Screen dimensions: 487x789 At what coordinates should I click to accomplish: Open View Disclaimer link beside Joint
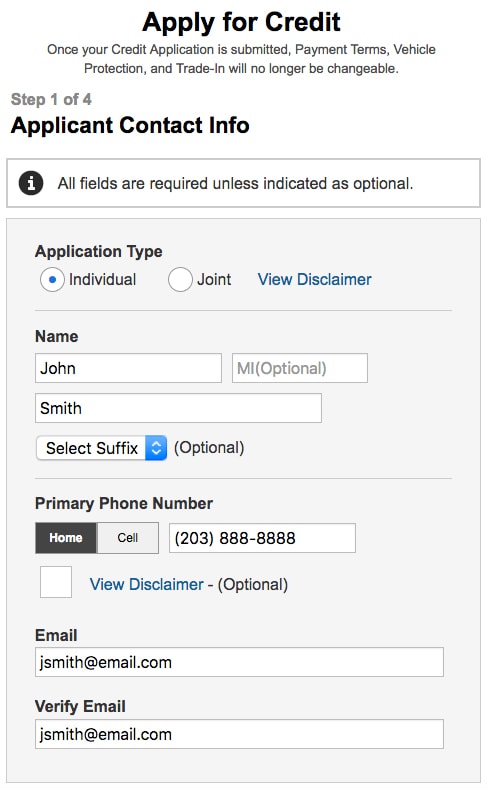point(314,279)
